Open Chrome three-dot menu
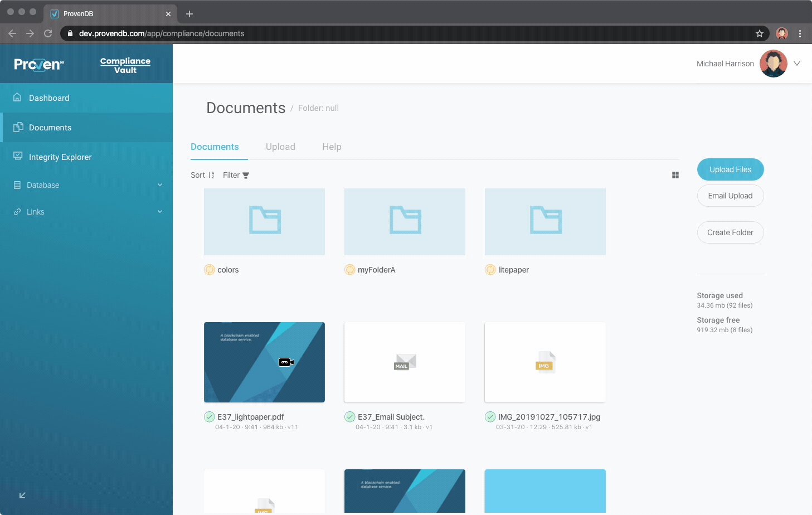This screenshot has height=515, width=812. coord(800,33)
